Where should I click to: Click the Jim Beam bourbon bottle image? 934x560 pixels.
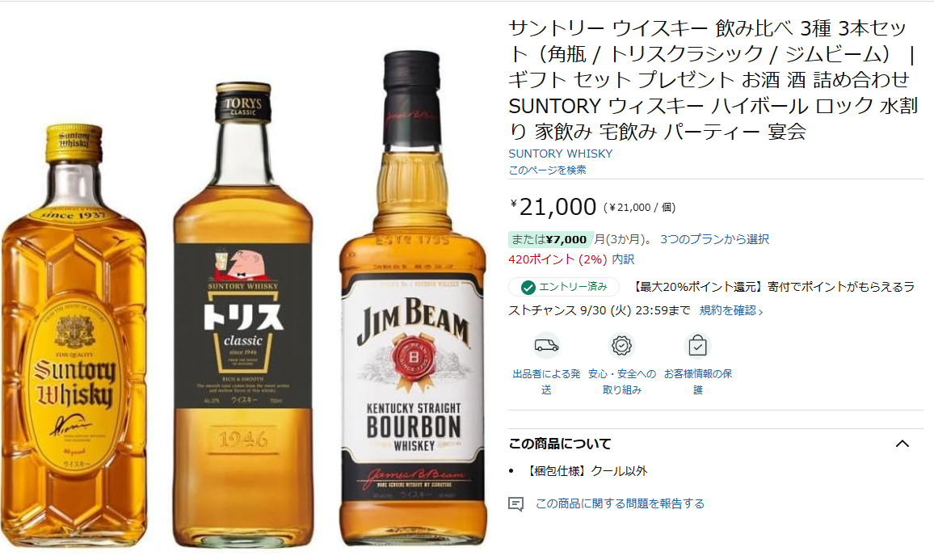414,298
